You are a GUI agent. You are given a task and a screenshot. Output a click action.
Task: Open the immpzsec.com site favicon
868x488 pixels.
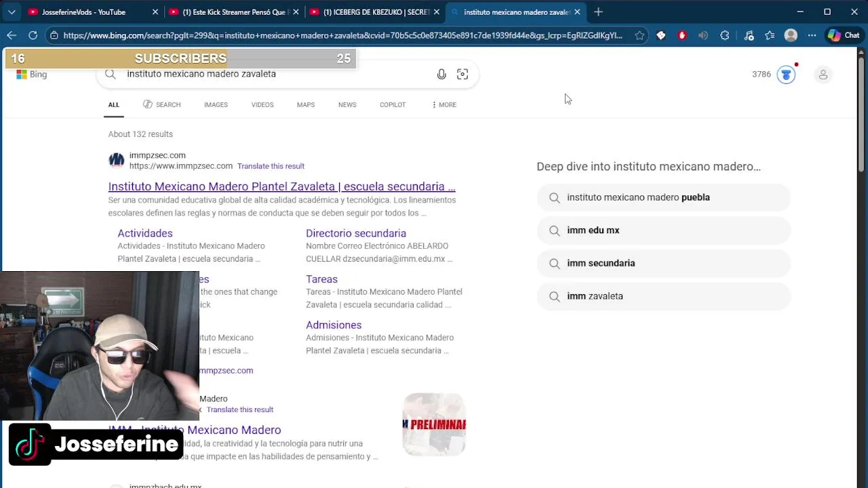coord(117,161)
